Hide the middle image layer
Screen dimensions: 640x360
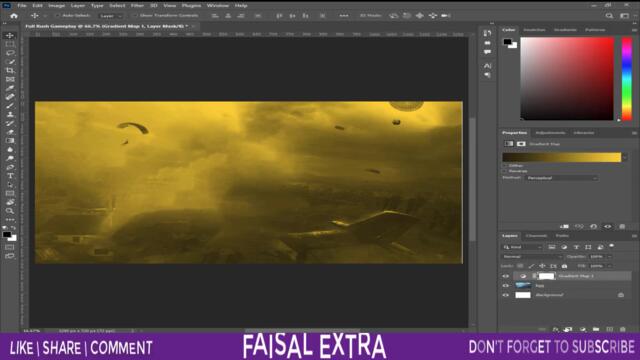point(506,286)
